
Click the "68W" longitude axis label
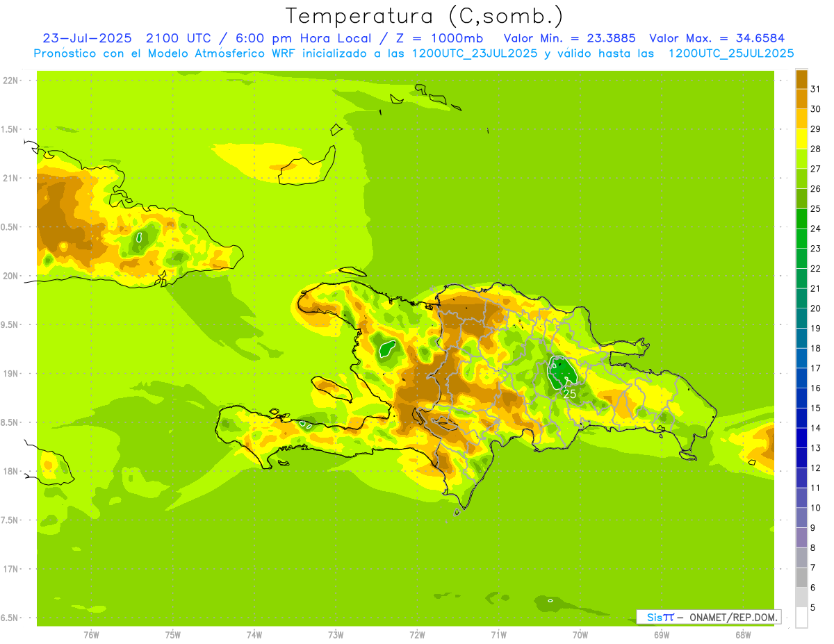743,634
